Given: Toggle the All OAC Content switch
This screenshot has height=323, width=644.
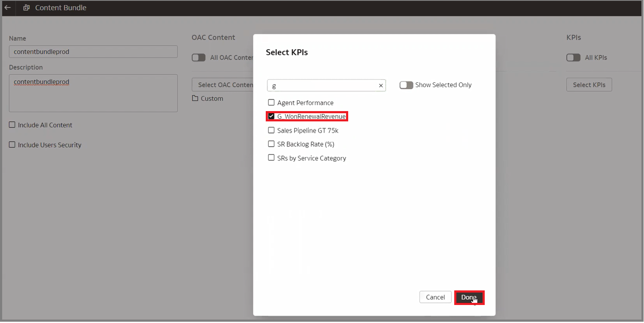Looking at the screenshot, I should tap(198, 57).
